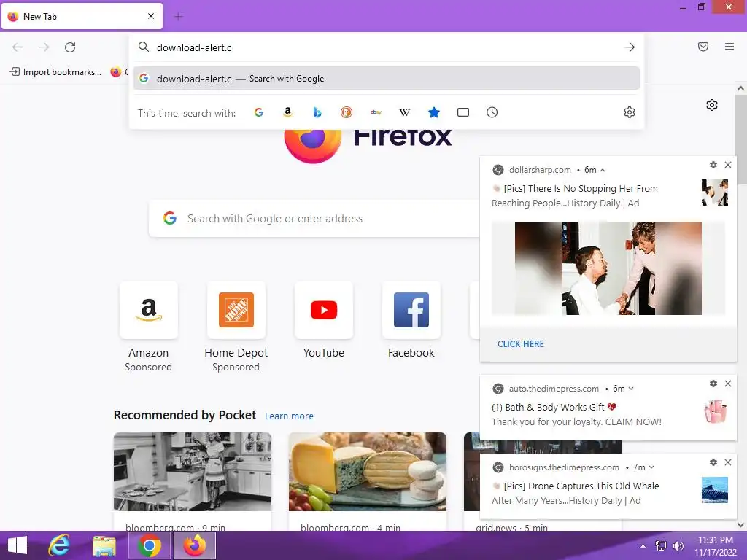
Task: Reload the page with the refresh icon
Action: (x=70, y=47)
